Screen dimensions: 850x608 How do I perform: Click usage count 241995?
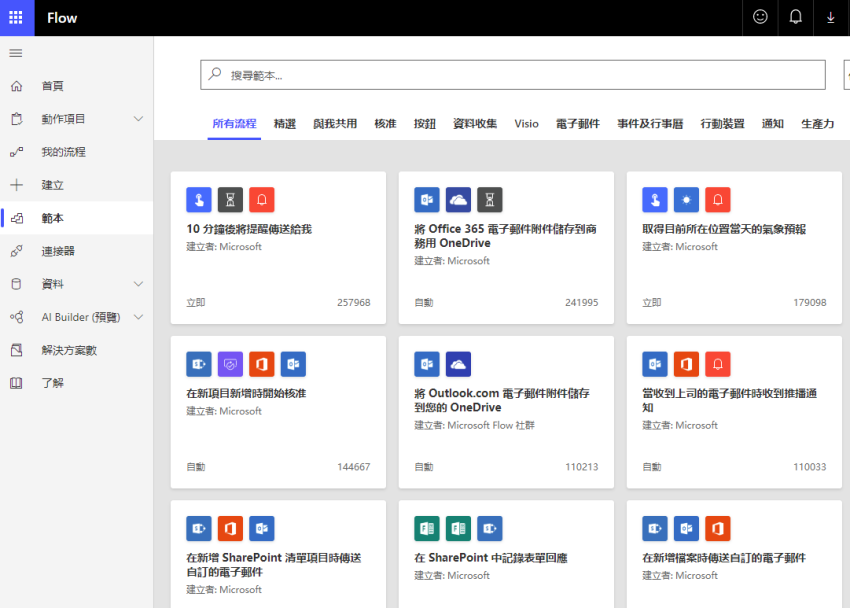point(582,302)
